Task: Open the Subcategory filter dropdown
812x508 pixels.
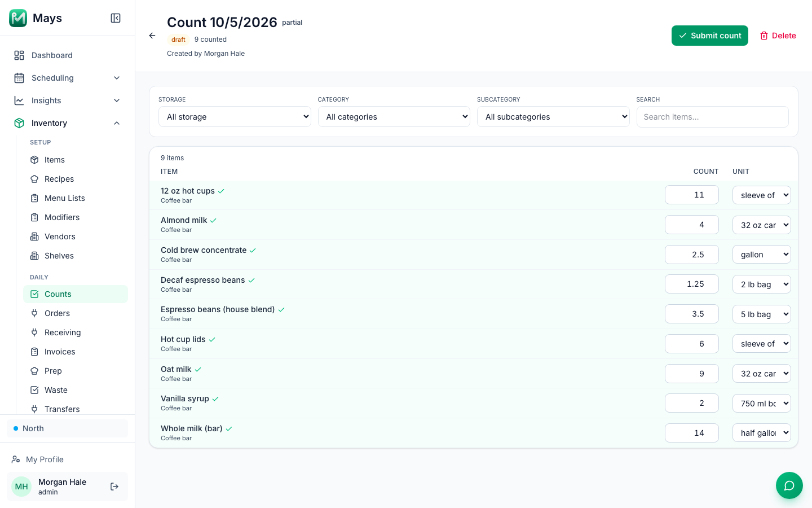Action: [x=553, y=117]
